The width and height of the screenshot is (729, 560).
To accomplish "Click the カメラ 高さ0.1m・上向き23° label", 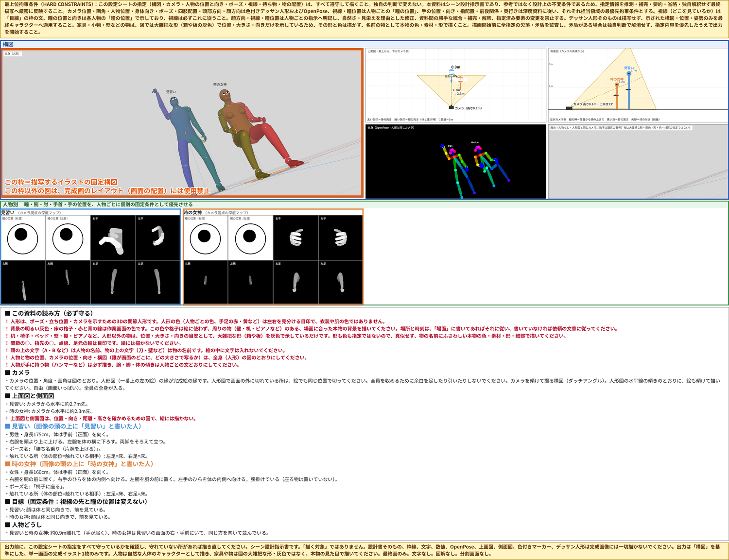I will pyautogui.click(x=593, y=104).
